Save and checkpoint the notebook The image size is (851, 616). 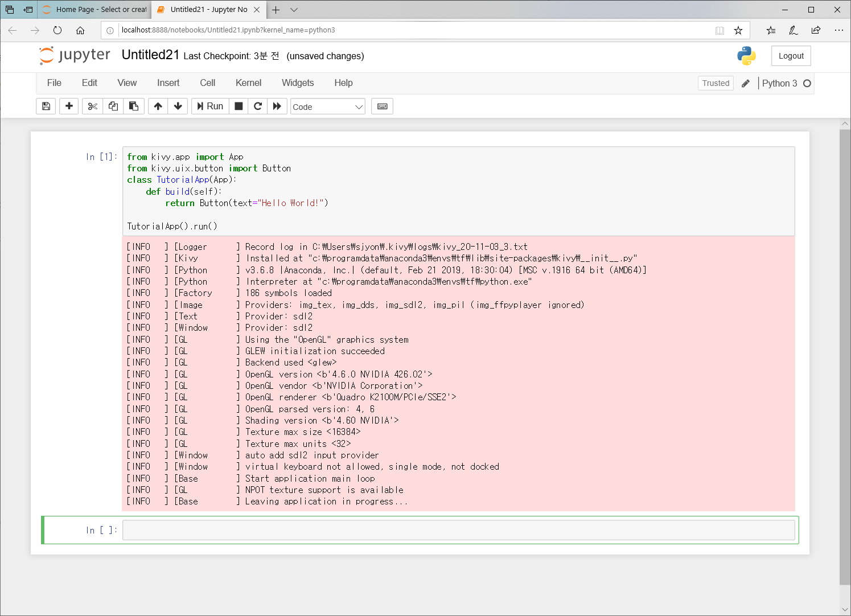[x=46, y=106]
